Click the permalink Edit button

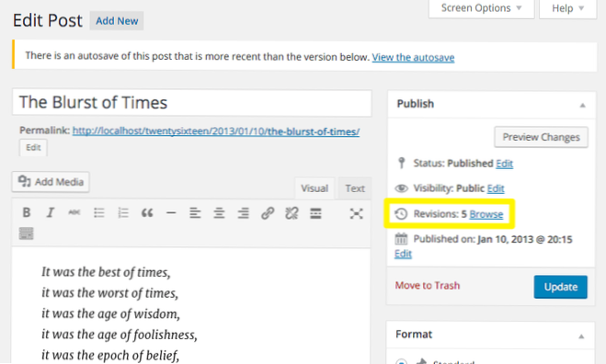(x=33, y=148)
